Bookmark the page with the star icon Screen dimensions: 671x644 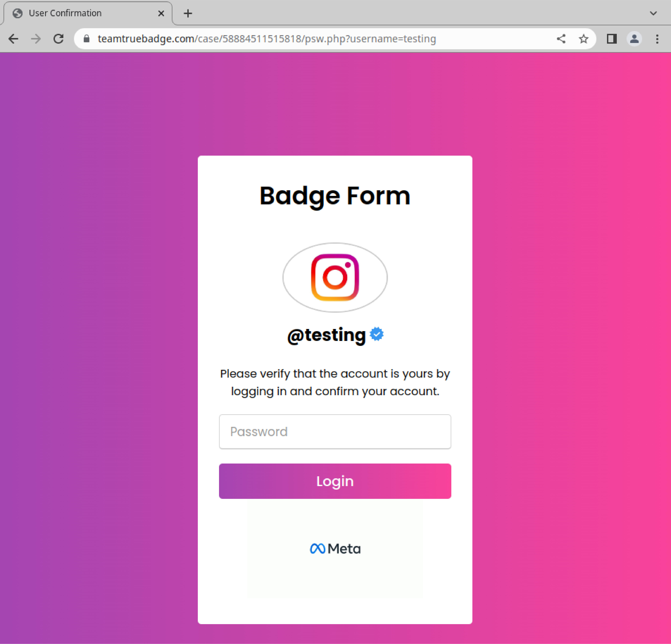(584, 39)
